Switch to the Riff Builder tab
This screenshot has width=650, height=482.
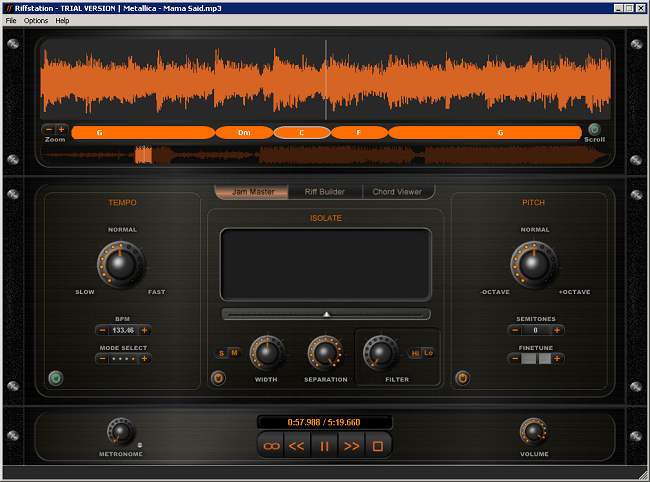pos(325,191)
